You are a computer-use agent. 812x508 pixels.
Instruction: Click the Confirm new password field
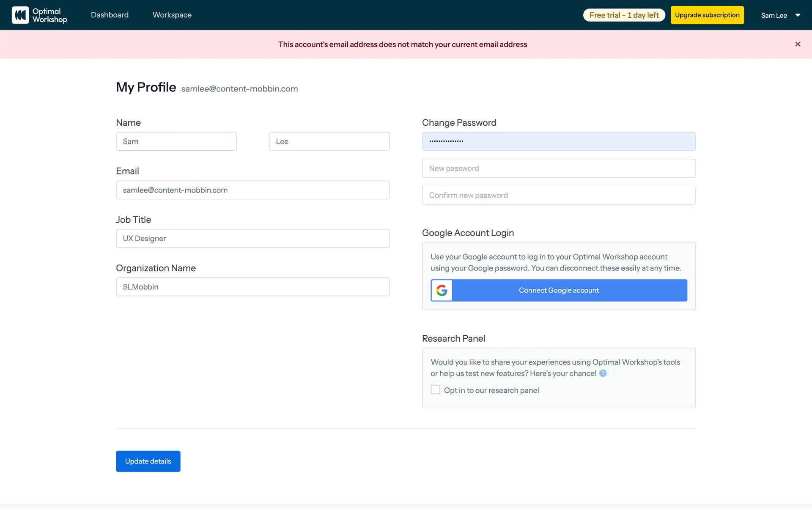coord(558,195)
